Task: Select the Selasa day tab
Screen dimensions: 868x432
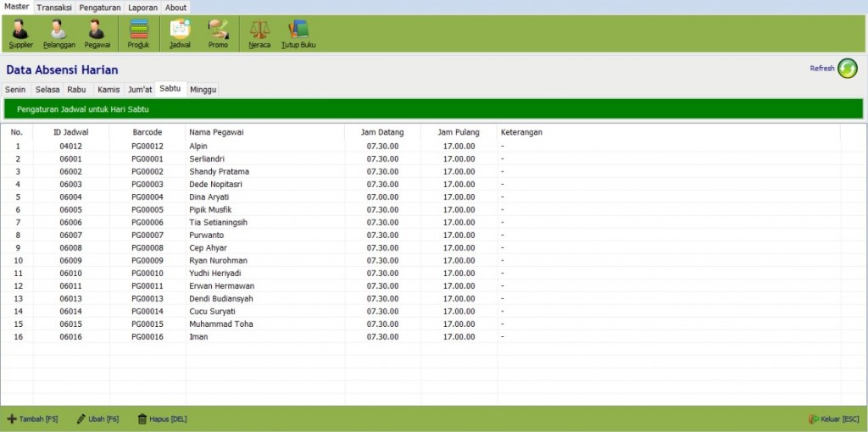Action: [47, 90]
